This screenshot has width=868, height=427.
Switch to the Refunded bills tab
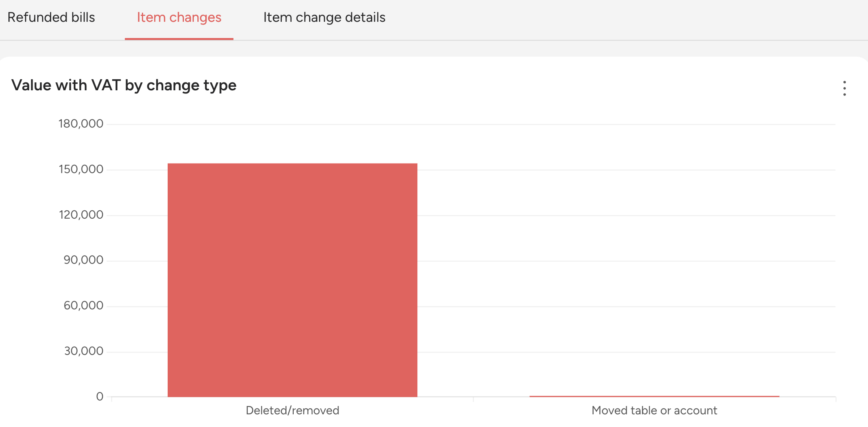pos(51,17)
